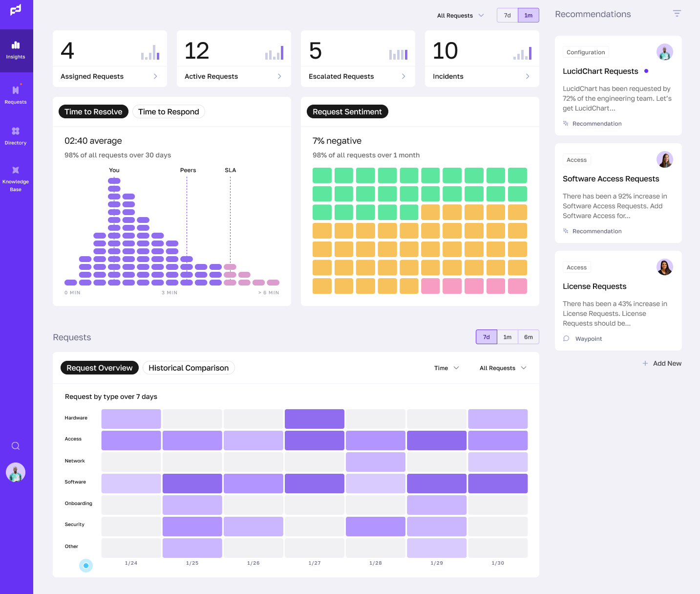The image size is (700, 594).
Task: Select the 1m range at the top
Action: 529,15
